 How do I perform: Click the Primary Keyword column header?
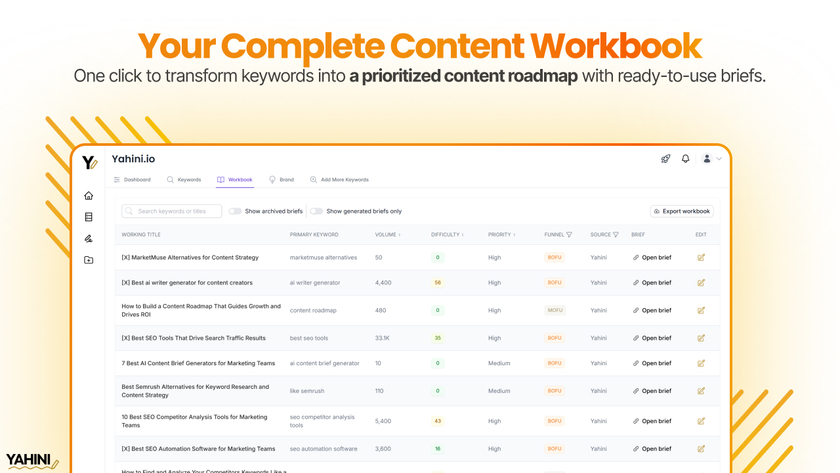pyautogui.click(x=314, y=235)
